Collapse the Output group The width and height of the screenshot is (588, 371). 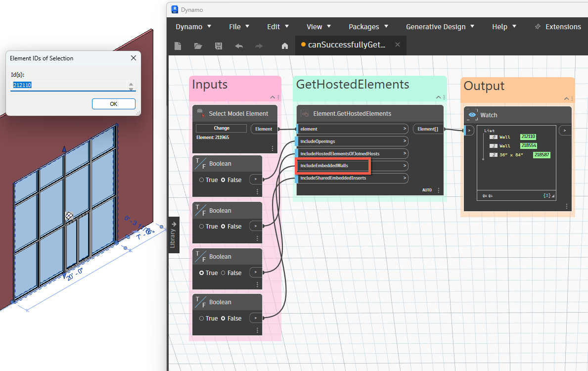click(x=566, y=98)
